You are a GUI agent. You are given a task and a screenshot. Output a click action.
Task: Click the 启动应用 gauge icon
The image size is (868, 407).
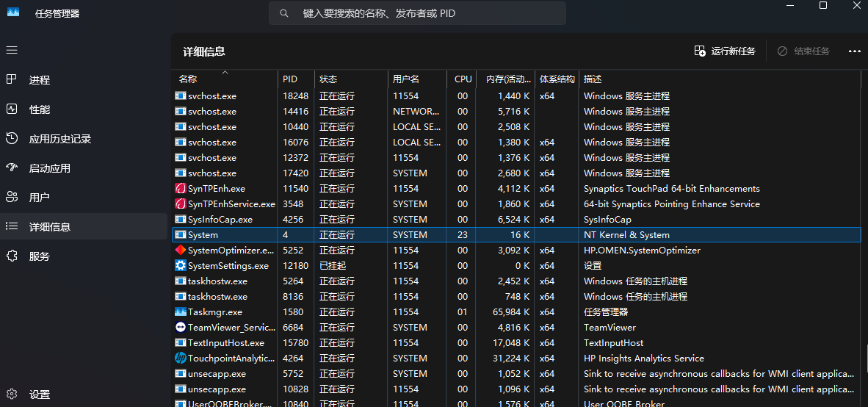(x=12, y=168)
